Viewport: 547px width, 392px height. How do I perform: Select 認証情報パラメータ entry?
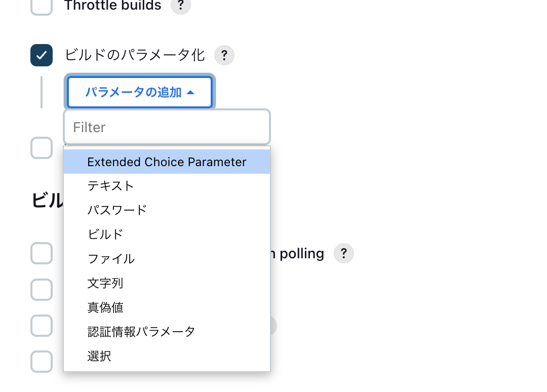167,332
